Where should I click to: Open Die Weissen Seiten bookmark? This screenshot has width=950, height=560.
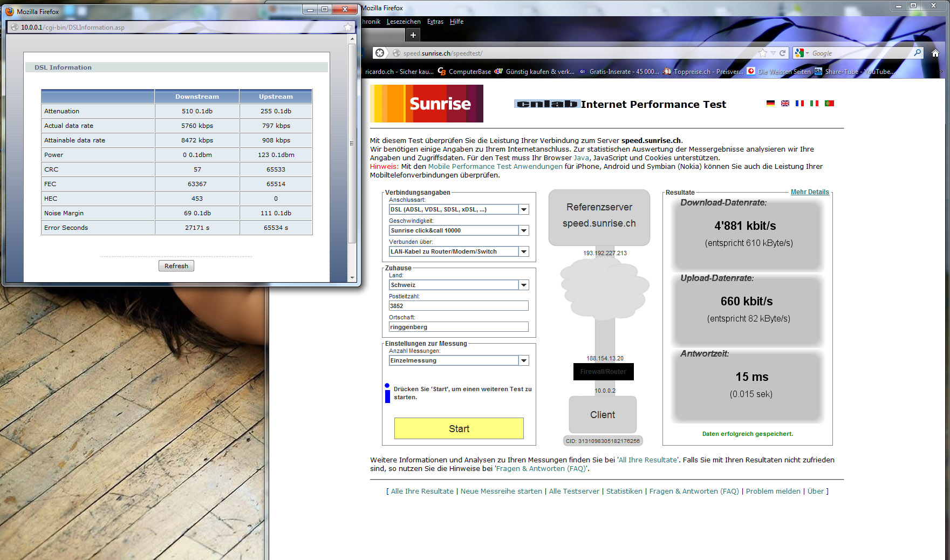pos(779,71)
